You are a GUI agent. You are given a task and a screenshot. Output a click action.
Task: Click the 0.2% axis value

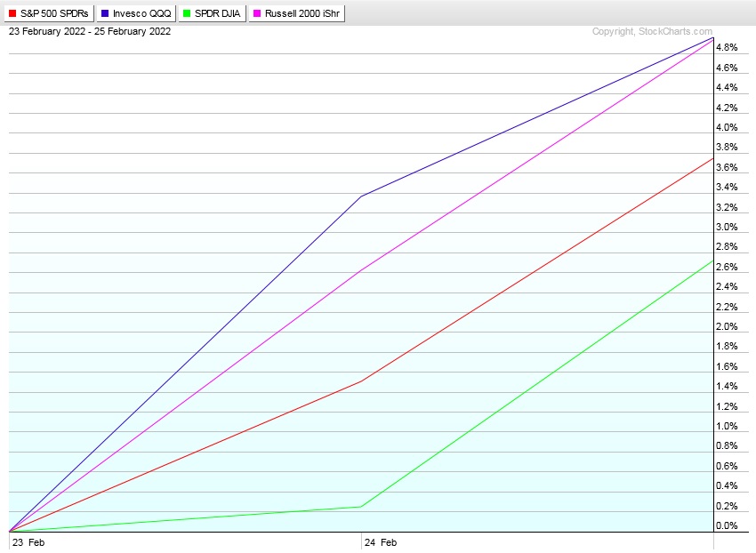pos(727,506)
